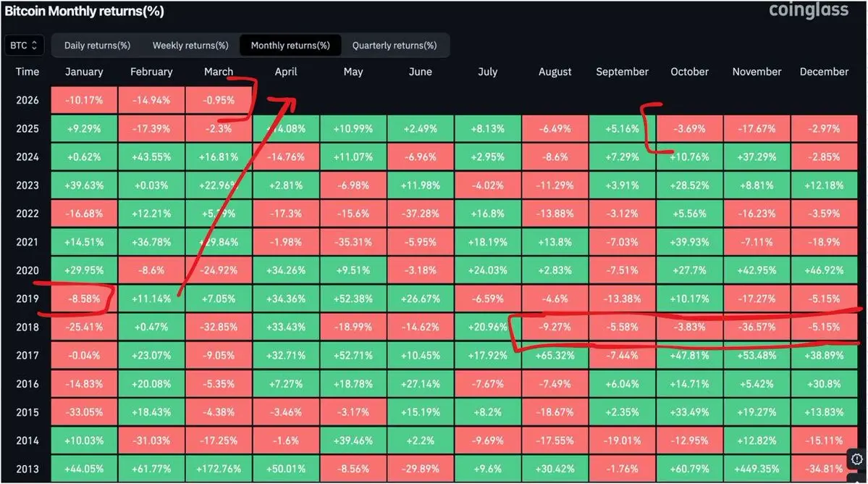
Task: Click the May column header
Action: [x=353, y=72]
